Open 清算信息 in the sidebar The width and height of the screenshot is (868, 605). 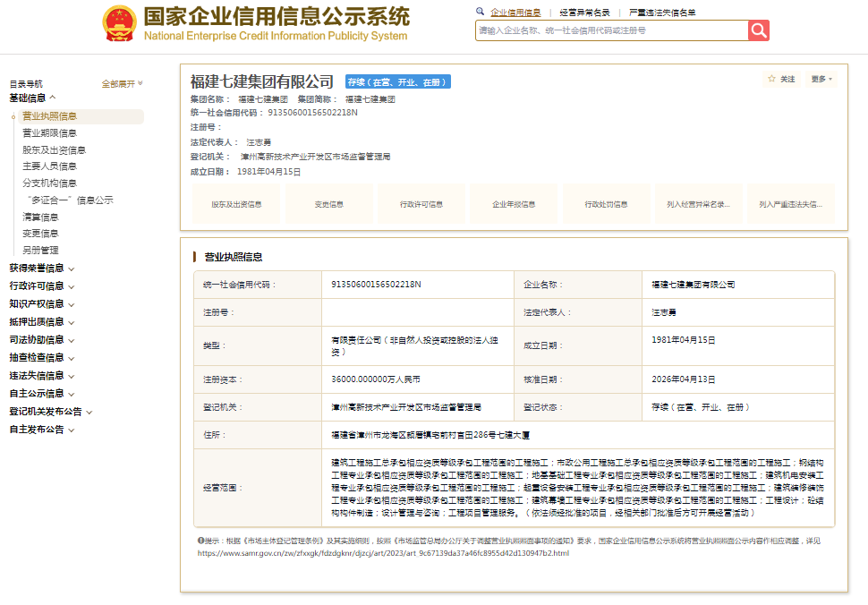40,217
